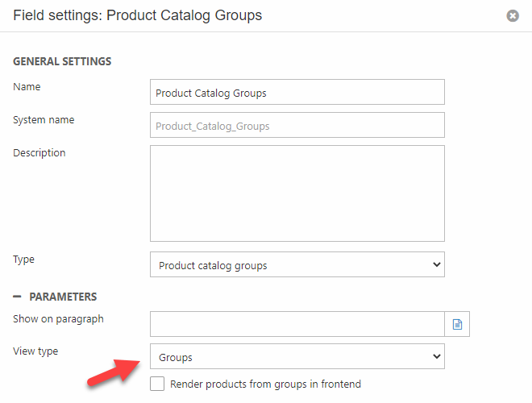Open the page picker icon for Show on paragraph
Screen dimensions: 532x403
click(x=457, y=324)
